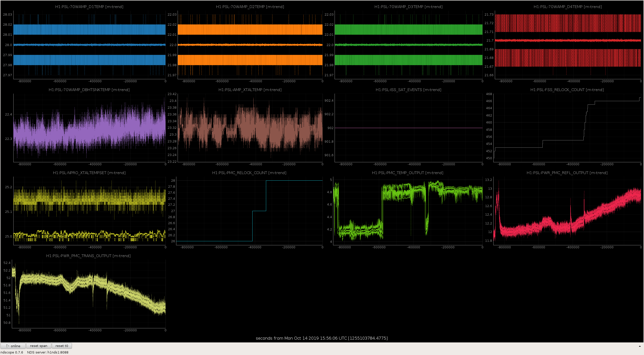Click the 27.8 y-axis label in PMC_RELOCK_COUNT

pos(172,187)
